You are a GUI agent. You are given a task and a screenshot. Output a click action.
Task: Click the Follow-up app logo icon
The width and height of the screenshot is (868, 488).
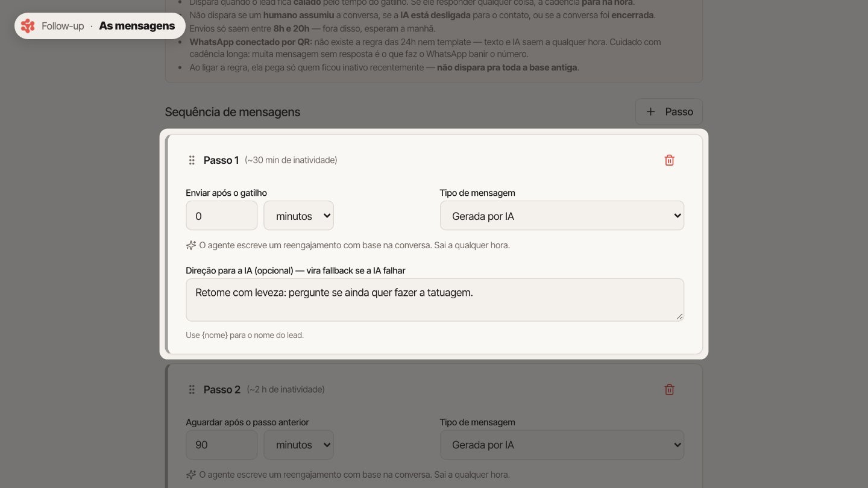28,26
